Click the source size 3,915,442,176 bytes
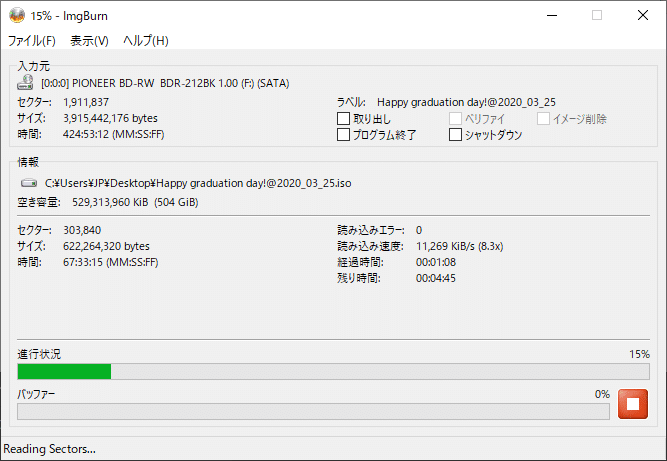Image resolution: width=667 pixels, height=461 pixels. tap(110, 118)
